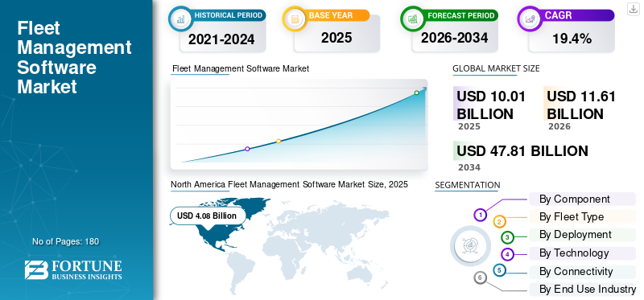644x300 pixels.
Task: Click the purple CAGR growth icon
Action: (x=530, y=18)
